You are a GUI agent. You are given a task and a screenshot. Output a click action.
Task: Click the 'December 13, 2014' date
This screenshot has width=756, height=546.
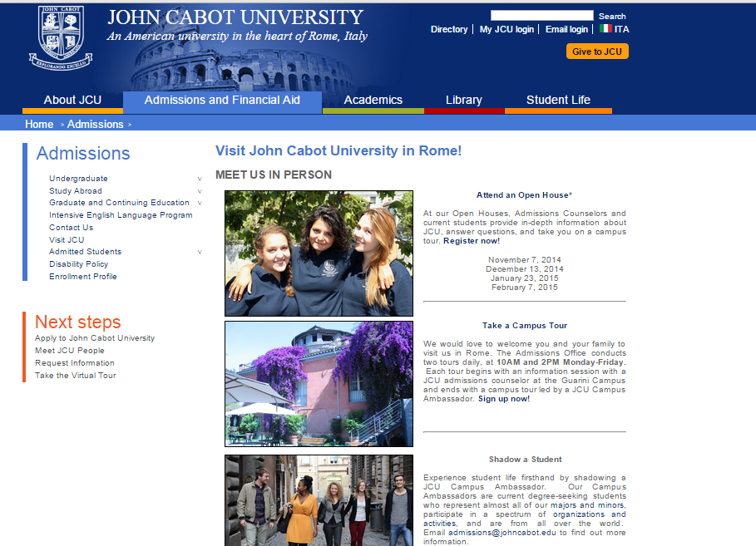pos(525,269)
